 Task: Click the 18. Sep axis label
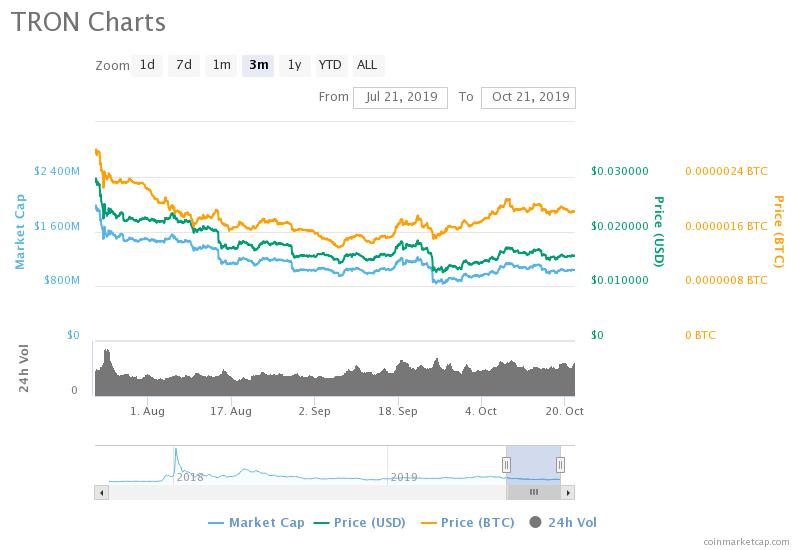(398, 411)
